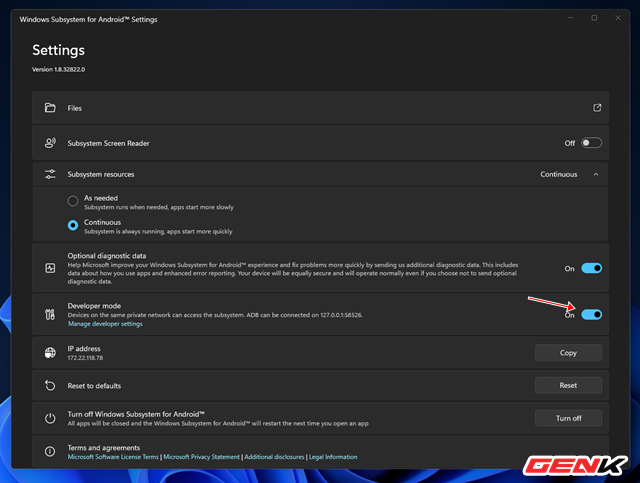Collapse the Subsystem resources chevron
The image size is (640, 483).
coord(596,174)
